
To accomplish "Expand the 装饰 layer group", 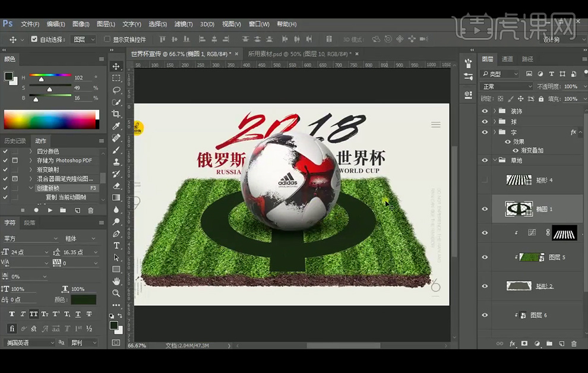I will tap(495, 111).
